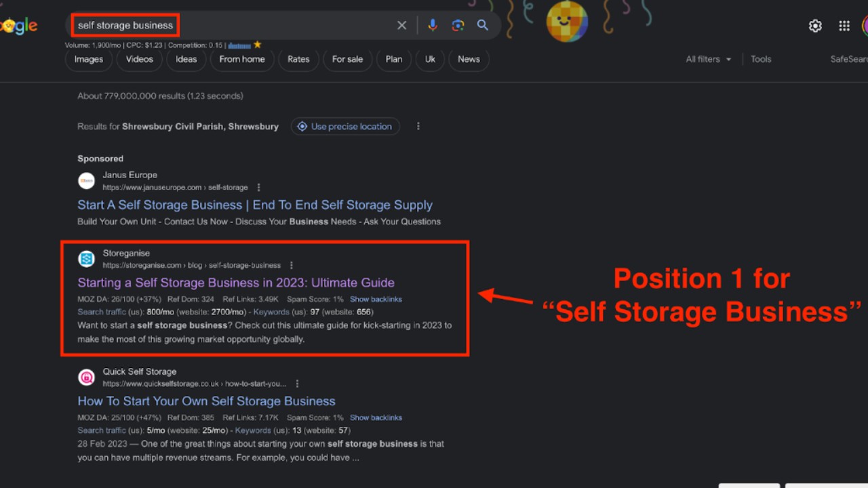Click the quickselfstorage.co.uk URL breadcrumb
Image resolution: width=868 pixels, height=488 pixels.
click(x=194, y=384)
